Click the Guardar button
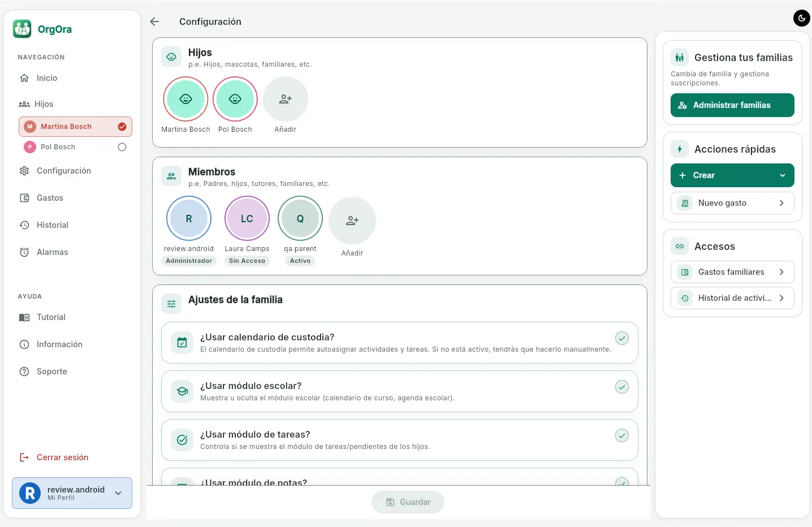812x527 pixels. 408,502
